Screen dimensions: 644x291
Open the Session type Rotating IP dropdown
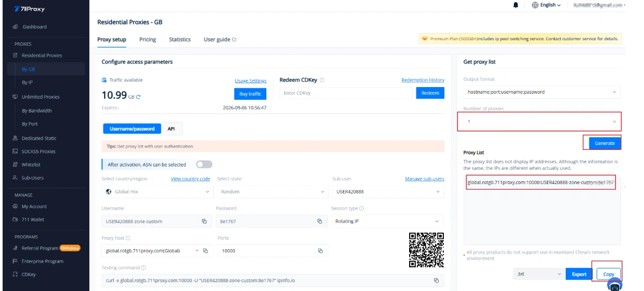pyautogui.click(x=387, y=221)
